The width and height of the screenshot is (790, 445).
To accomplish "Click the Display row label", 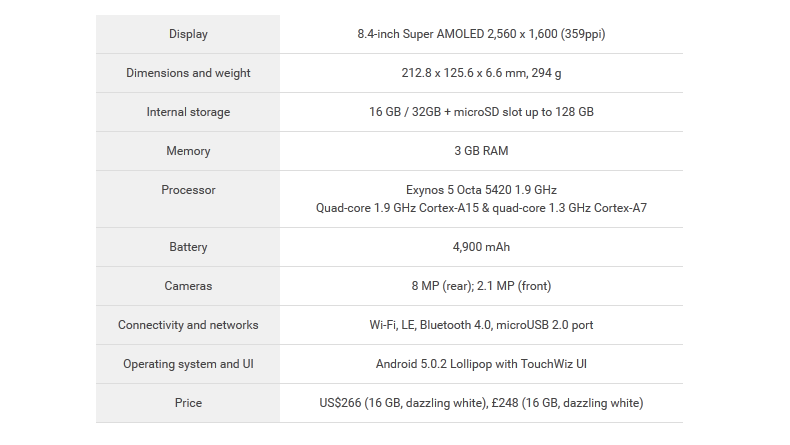I will (x=188, y=34).
